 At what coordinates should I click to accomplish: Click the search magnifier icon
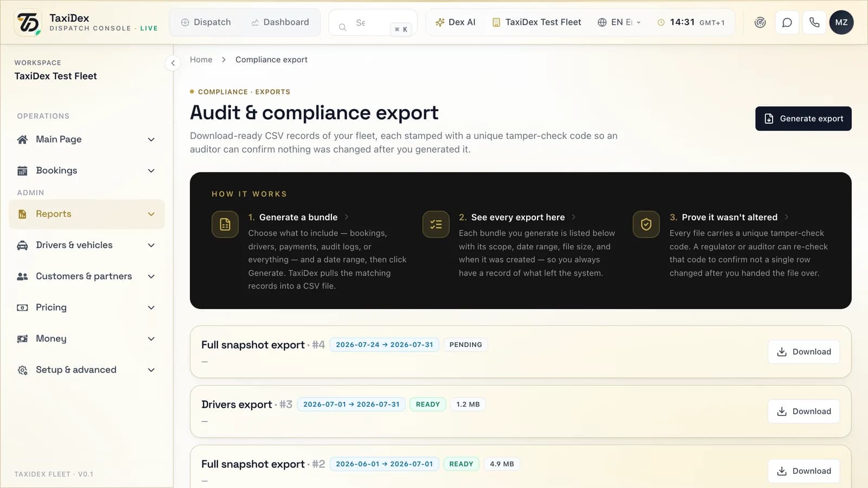point(342,27)
